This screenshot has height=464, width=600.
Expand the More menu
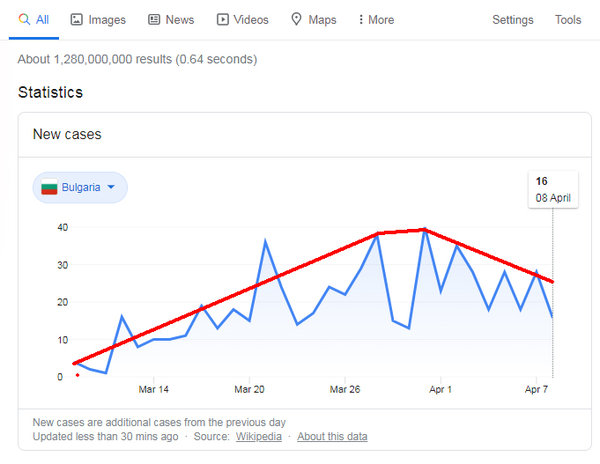pos(376,20)
